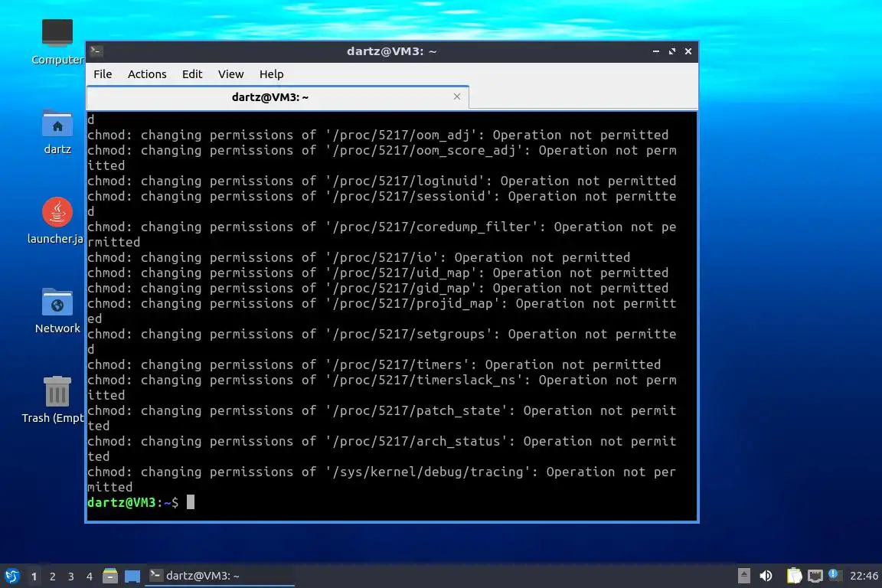
Task: Open the Edit menu
Action: tap(192, 74)
